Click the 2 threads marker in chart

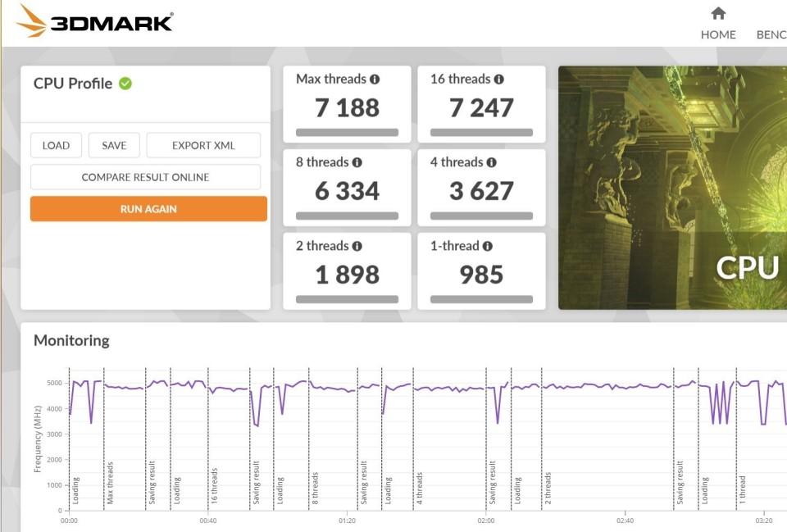[548, 489]
